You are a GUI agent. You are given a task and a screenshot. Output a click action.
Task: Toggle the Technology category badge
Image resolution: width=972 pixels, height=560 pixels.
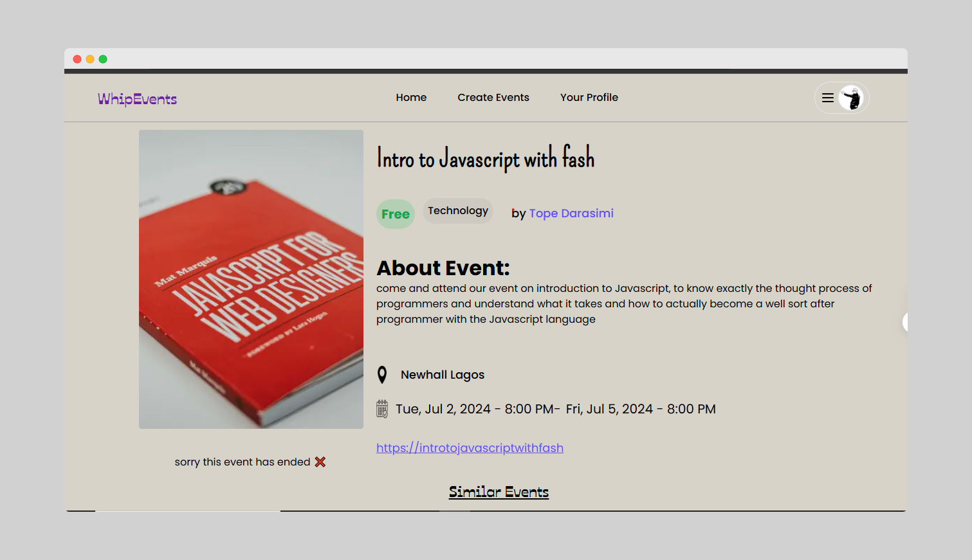pyautogui.click(x=457, y=210)
